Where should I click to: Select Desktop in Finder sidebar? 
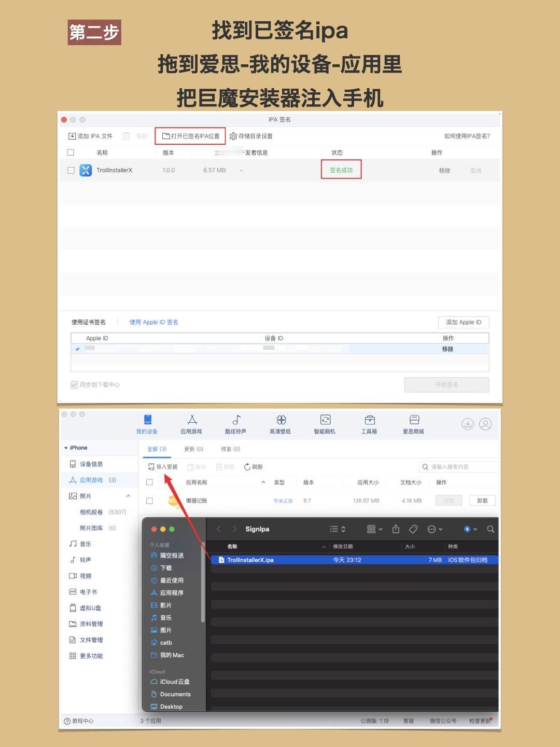(x=166, y=707)
